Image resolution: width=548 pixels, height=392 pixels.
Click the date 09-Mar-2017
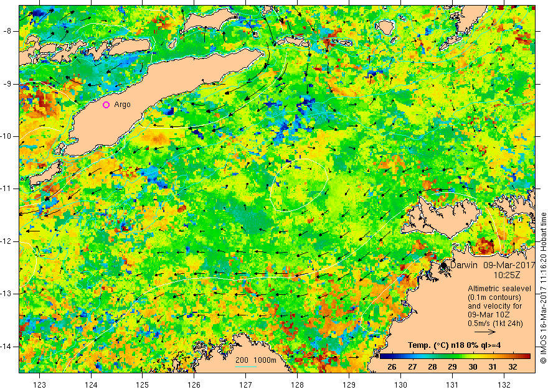click(x=509, y=265)
